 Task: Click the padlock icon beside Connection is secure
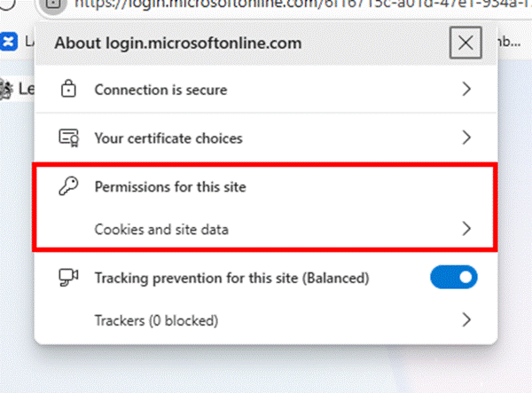(68, 90)
